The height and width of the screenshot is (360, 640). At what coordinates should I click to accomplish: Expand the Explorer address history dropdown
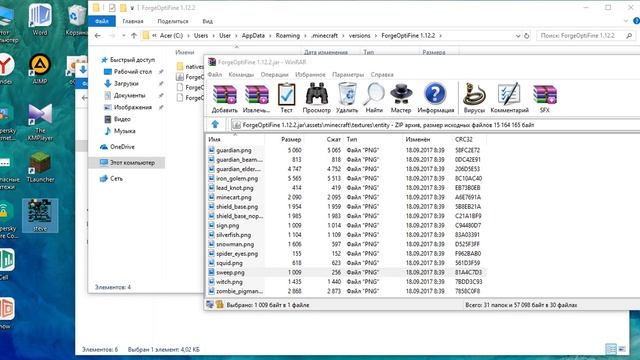tap(518, 36)
